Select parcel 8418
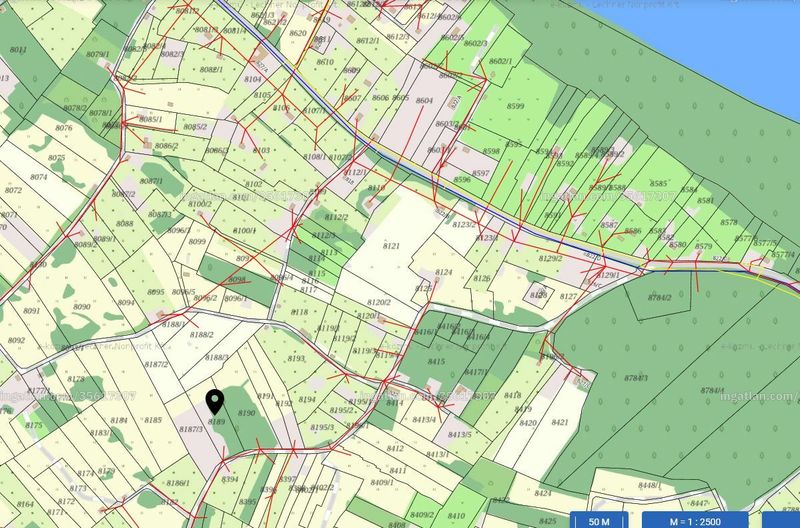 tap(513, 395)
